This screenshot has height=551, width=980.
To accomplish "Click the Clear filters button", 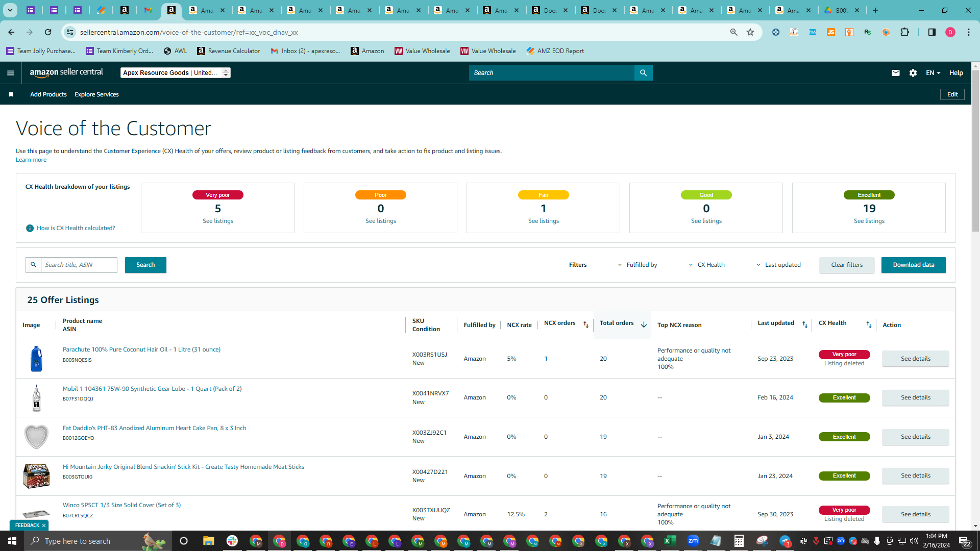I will (x=847, y=265).
